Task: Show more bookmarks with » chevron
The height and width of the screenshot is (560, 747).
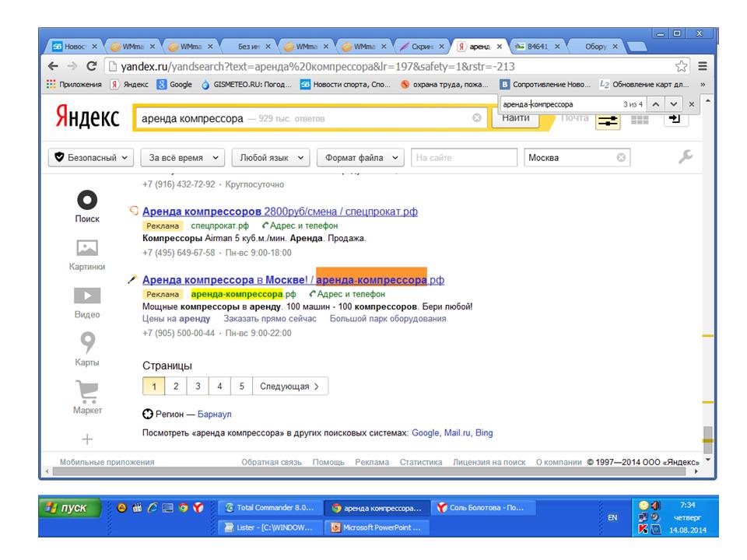Action: coord(702,84)
